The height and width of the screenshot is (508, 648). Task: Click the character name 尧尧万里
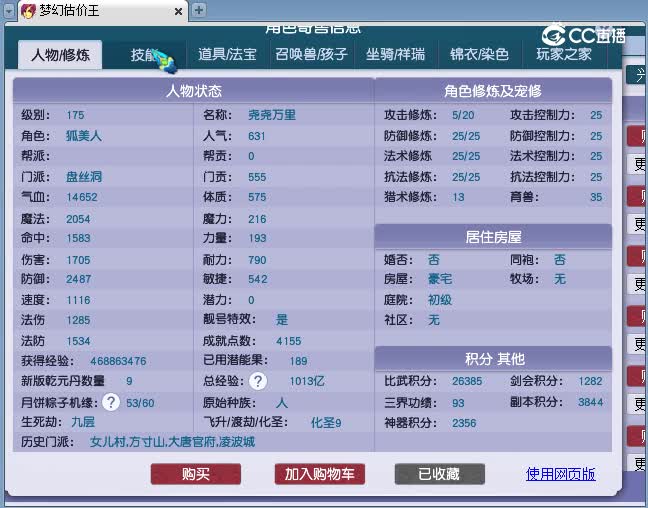click(x=272, y=115)
